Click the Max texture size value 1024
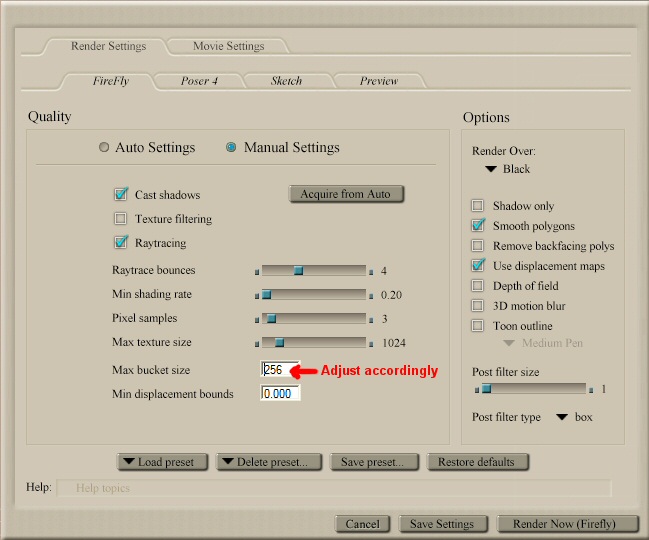This screenshot has width=649, height=540. click(394, 343)
